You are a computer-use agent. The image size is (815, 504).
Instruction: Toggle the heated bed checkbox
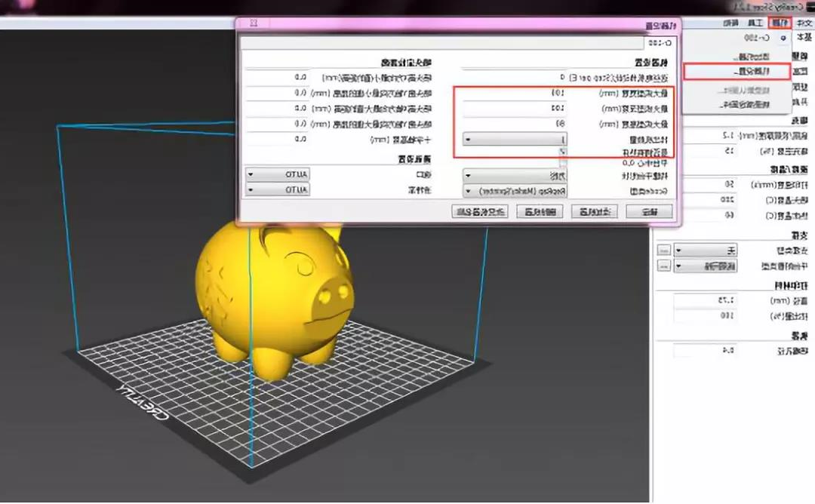pyautogui.click(x=562, y=152)
